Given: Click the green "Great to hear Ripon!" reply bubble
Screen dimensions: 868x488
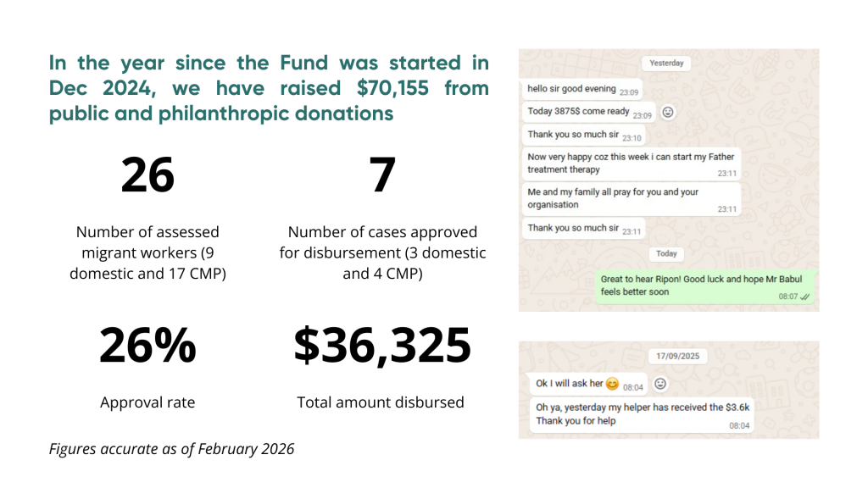Looking at the screenshot, I should tap(705, 286).
